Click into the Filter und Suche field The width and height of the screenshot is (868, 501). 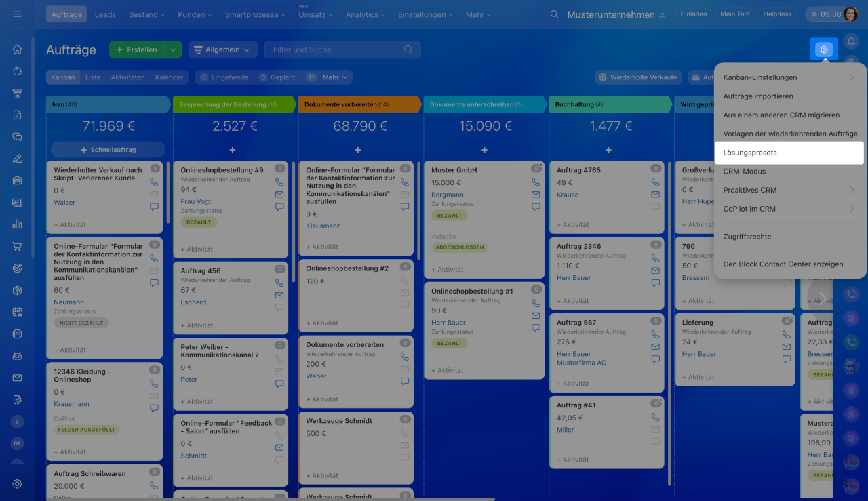pyautogui.click(x=342, y=49)
